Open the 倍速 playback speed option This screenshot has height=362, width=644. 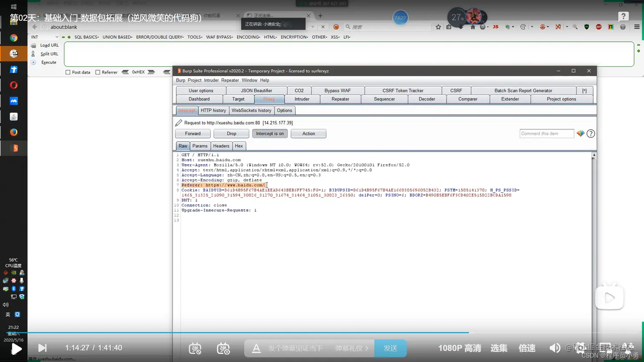click(x=527, y=348)
